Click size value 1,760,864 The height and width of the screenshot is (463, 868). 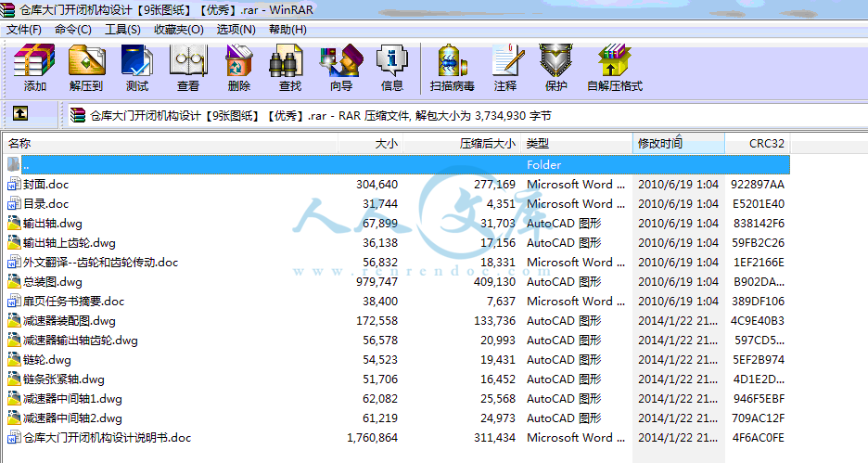(372, 438)
